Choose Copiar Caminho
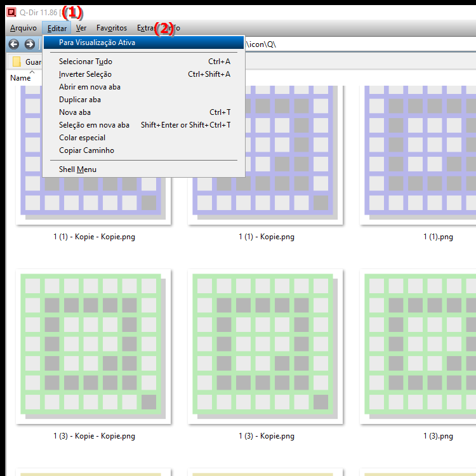 click(x=86, y=150)
